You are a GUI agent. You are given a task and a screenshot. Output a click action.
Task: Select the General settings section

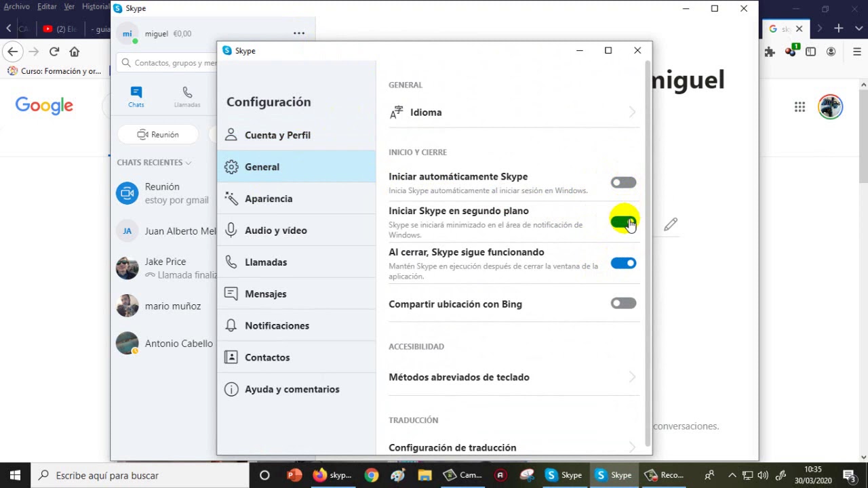296,167
